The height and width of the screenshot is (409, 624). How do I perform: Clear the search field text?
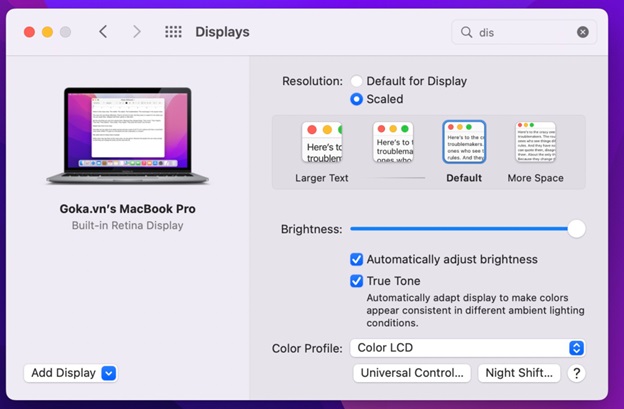click(x=583, y=32)
